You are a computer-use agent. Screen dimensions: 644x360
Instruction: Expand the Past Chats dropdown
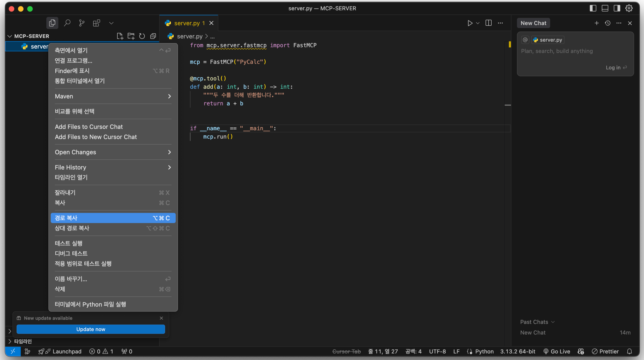537,322
